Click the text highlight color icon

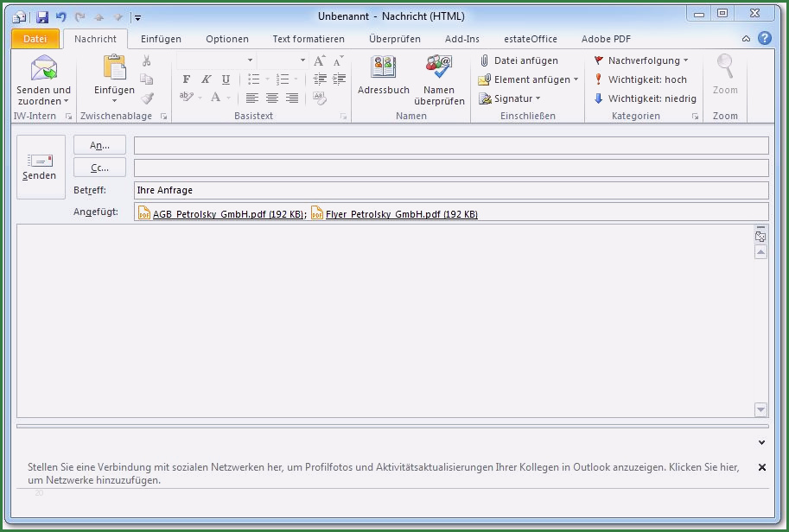click(x=186, y=97)
